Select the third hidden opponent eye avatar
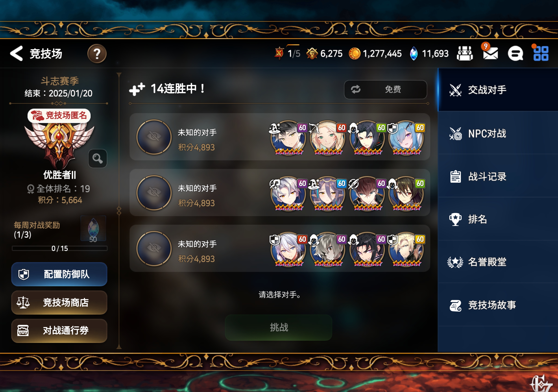The height and width of the screenshot is (392, 558). pyautogui.click(x=154, y=248)
